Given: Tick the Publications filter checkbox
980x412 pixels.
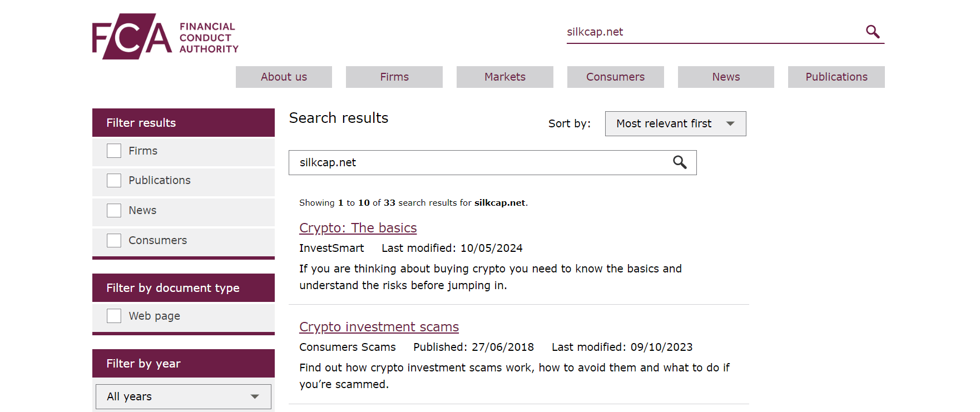Looking at the screenshot, I should 114,180.
